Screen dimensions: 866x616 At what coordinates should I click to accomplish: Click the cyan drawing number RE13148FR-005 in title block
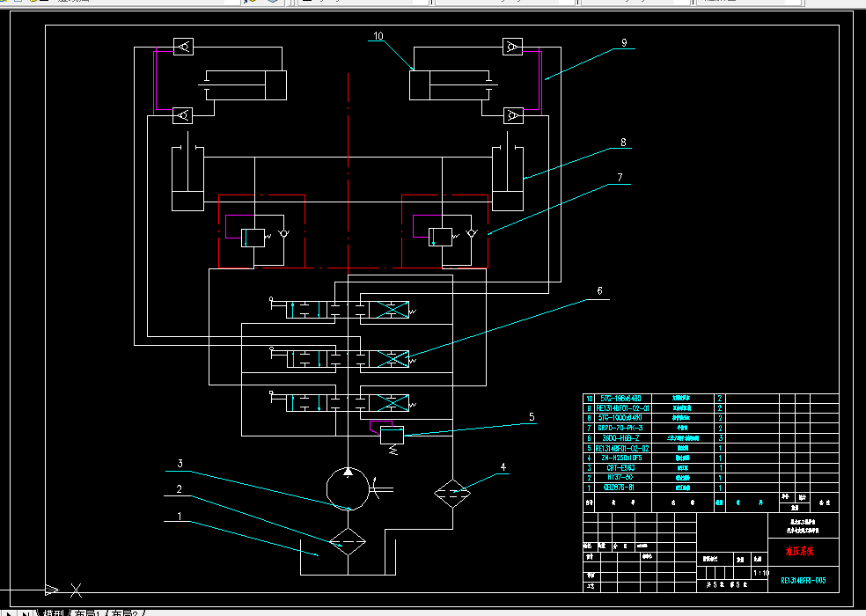click(x=803, y=580)
